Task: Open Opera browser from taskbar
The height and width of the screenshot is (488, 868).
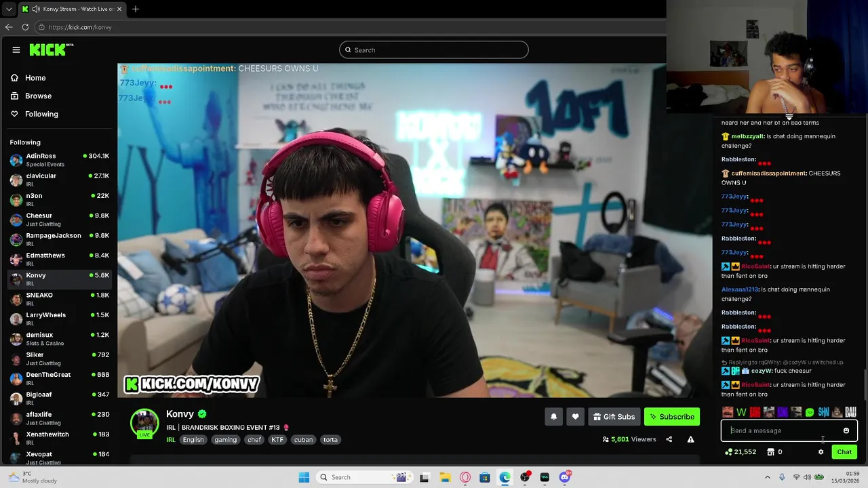Action: click(x=465, y=477)
